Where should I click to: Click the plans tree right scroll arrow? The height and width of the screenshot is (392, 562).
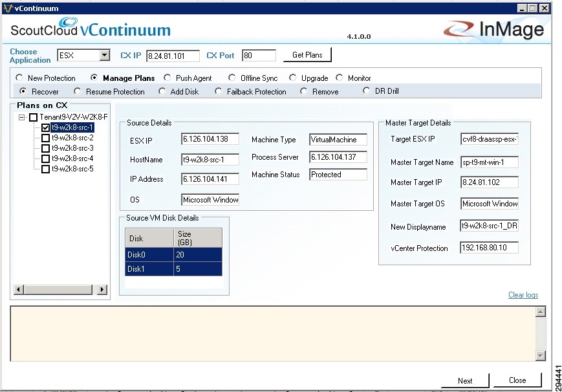coord(102,289)
